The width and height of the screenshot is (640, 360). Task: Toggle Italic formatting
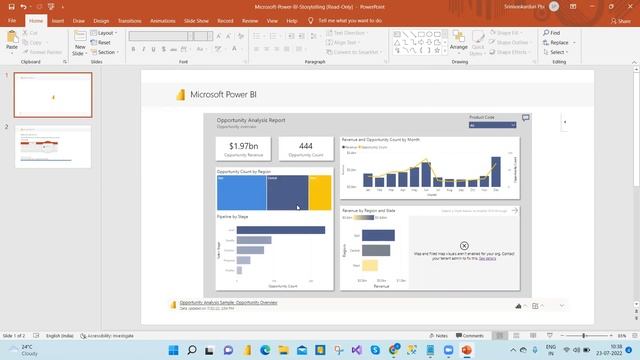(x=144, y=49)
